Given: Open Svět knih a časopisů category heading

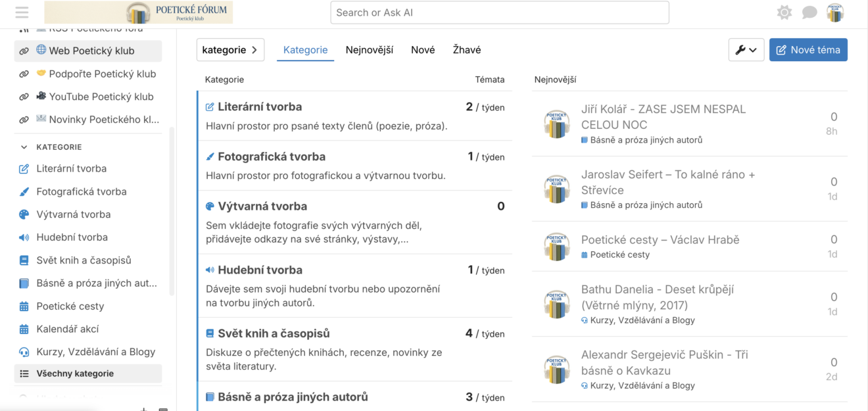Looking at the screenshot, I should (x=274, y=333).
